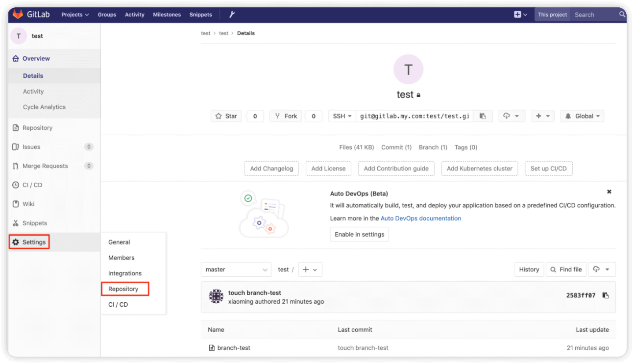
Task: Open Snippets scissors icon in sidebar
Action: [x=16, y=223]
